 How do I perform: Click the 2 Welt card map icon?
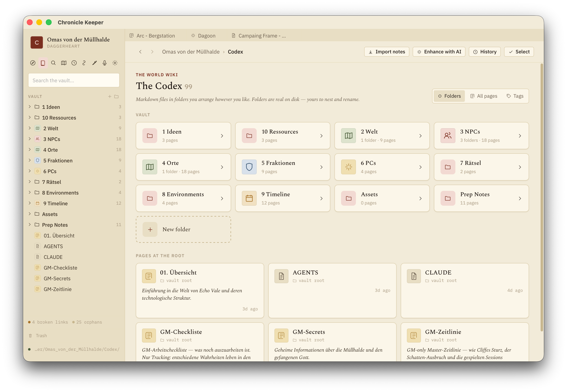[348, 136]
